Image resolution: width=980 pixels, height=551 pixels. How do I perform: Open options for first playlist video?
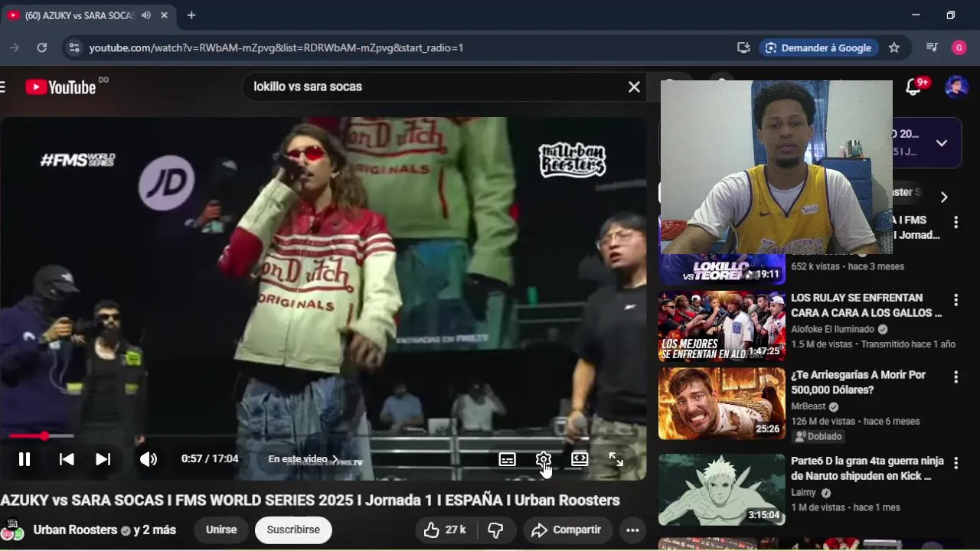coord(955,222)
